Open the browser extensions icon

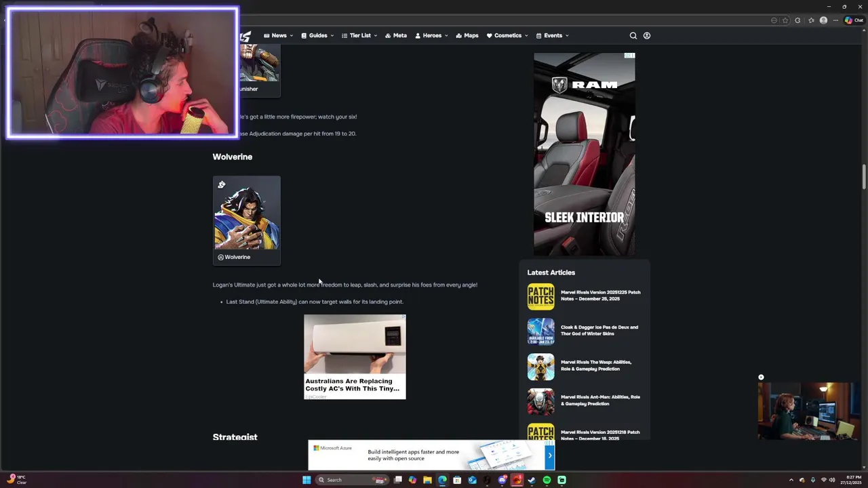(x=797, y=20)
